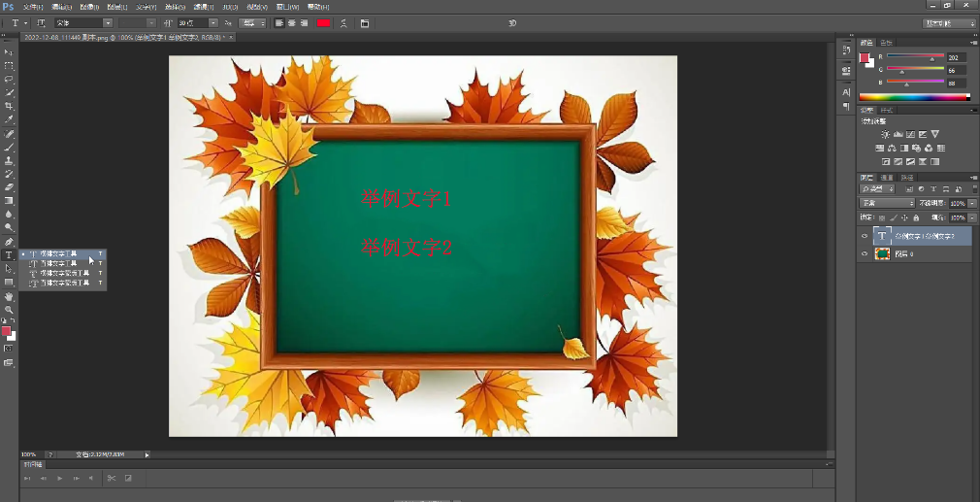Open the warp text option in options bar
The image size is (980, 502).
(344, 22)
